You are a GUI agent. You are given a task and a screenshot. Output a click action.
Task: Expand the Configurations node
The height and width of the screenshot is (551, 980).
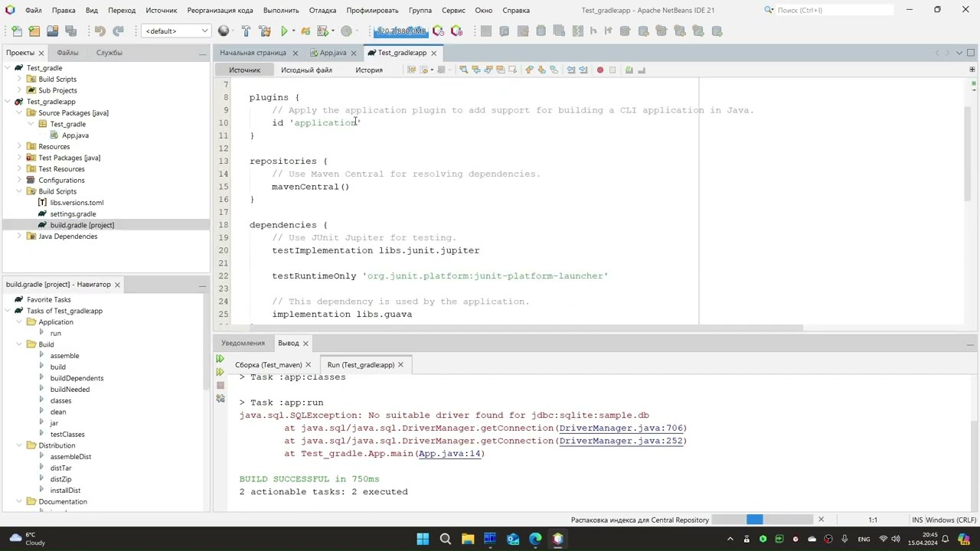point(19,180)
